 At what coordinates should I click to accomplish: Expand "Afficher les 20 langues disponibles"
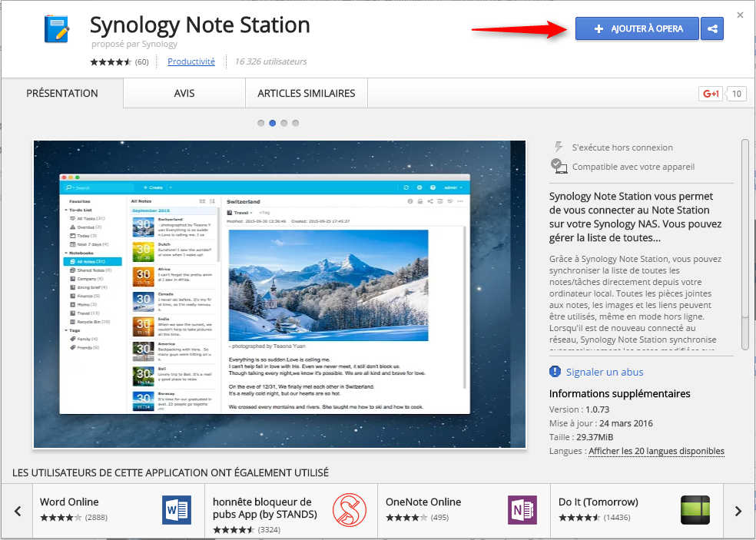tap(655, 451)
